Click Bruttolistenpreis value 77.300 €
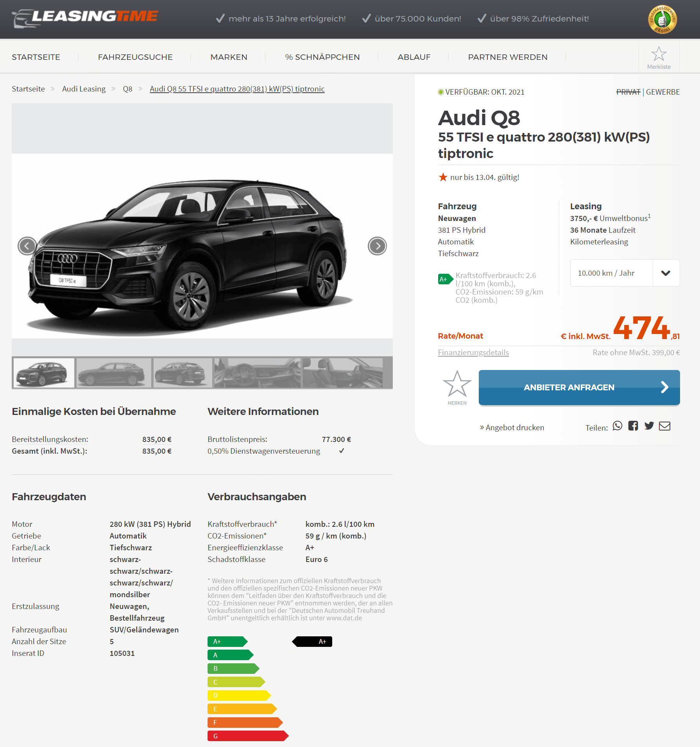Screen dimensions: 700x747 pos(336,439)
